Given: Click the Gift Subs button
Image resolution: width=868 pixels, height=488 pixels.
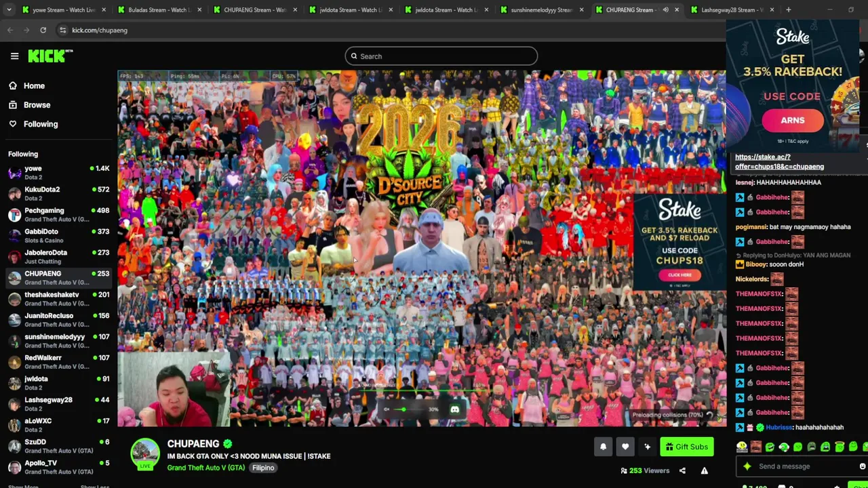Looking at the screenshot, I should (x=686, y=447).
